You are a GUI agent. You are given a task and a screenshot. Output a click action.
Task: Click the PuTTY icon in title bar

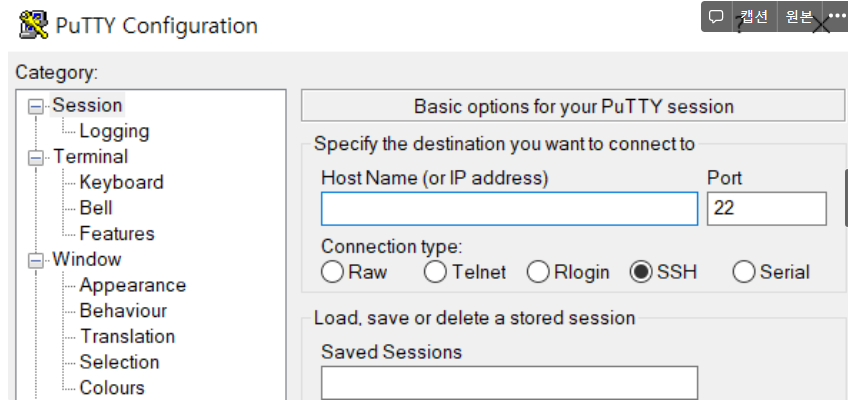[33, 25]
